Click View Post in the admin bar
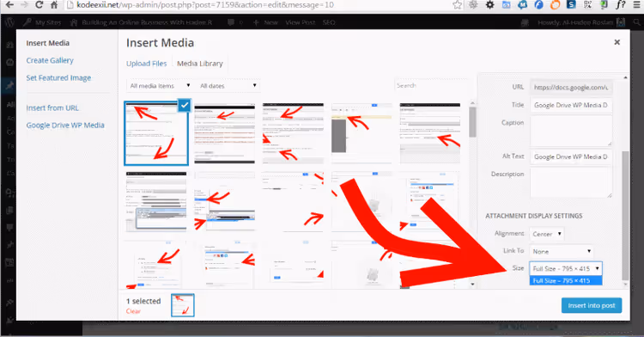 pos(301,22)
